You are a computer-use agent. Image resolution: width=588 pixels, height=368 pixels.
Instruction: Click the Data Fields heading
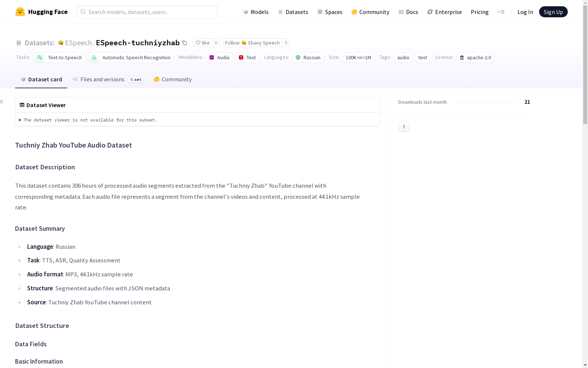31,344
